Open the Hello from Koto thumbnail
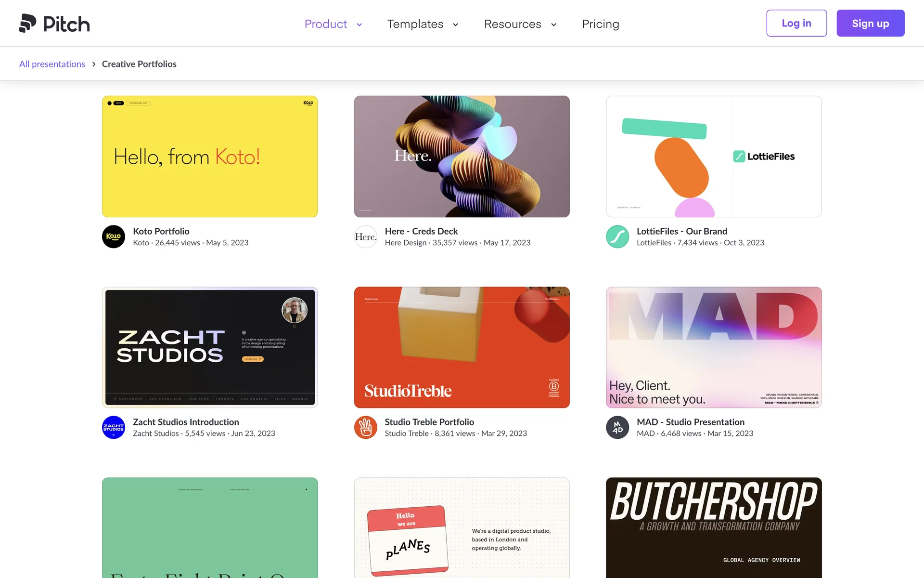Viewport: 924px width, 578px height. pyautogui.click(x=210, y=157)
